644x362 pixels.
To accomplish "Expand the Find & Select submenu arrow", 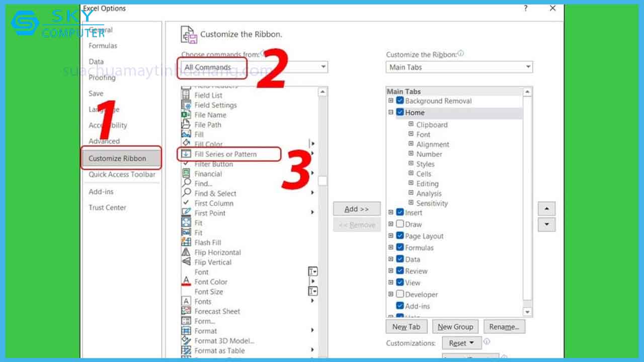I will [x=313, y=193].
